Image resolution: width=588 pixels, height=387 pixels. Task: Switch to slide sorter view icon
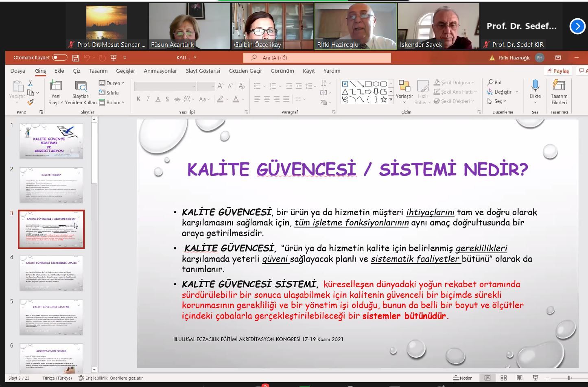[x=503, y=378]
